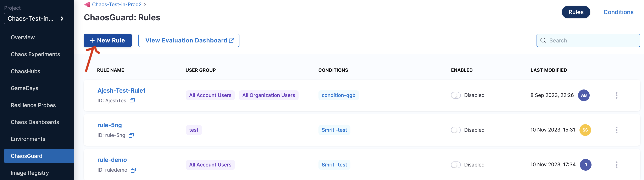This screenshot has width=644, height=180.
Task: Open Chaos Experiments in the sidebar
Action: click(x=35, y=54)
